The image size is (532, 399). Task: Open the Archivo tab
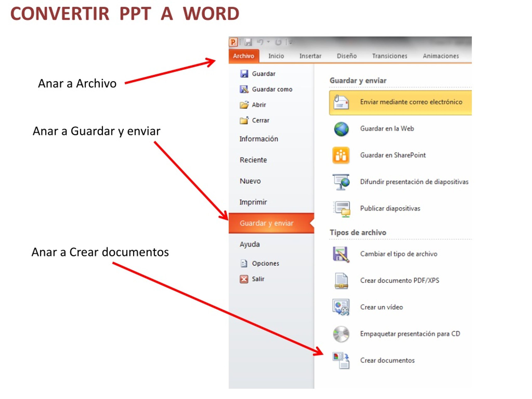point(244,56)
